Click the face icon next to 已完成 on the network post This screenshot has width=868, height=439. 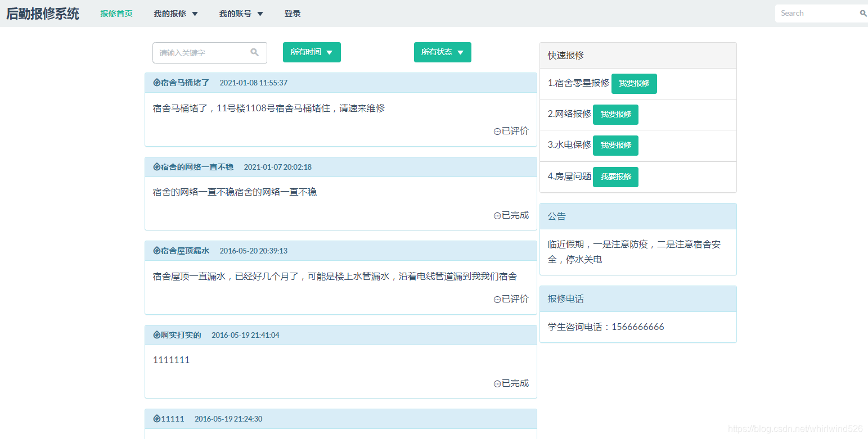pyautogui.click(x=496, y=215)
